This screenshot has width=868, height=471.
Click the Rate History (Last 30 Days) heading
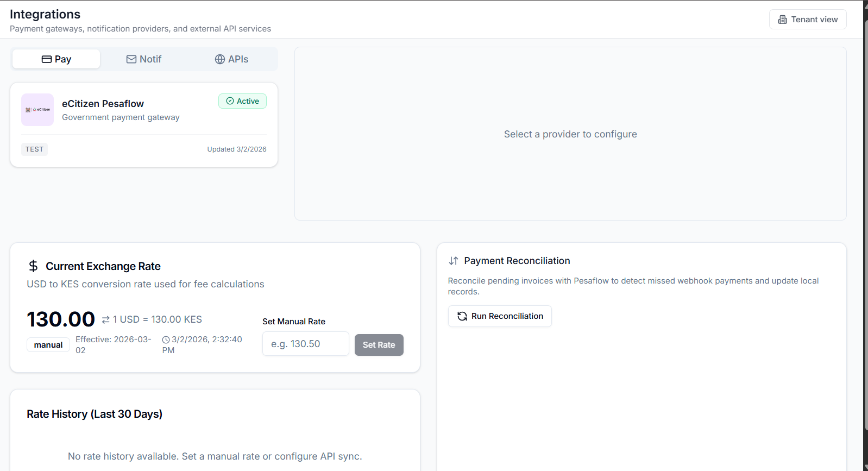click(95, 414)
